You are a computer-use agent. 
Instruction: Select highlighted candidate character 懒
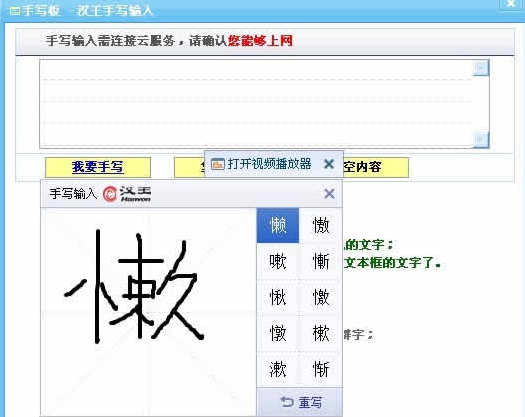click(x=278, y=225)
